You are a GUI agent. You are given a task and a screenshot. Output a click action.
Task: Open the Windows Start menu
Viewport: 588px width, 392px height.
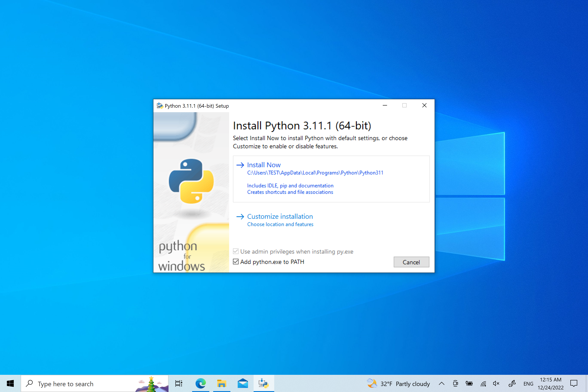[10, 383]
